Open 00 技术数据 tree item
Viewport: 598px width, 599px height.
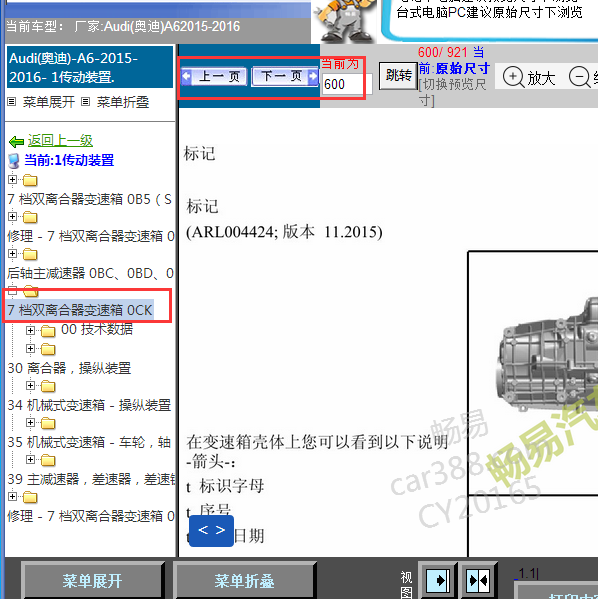pyautogui.click(x=97, y=329)
